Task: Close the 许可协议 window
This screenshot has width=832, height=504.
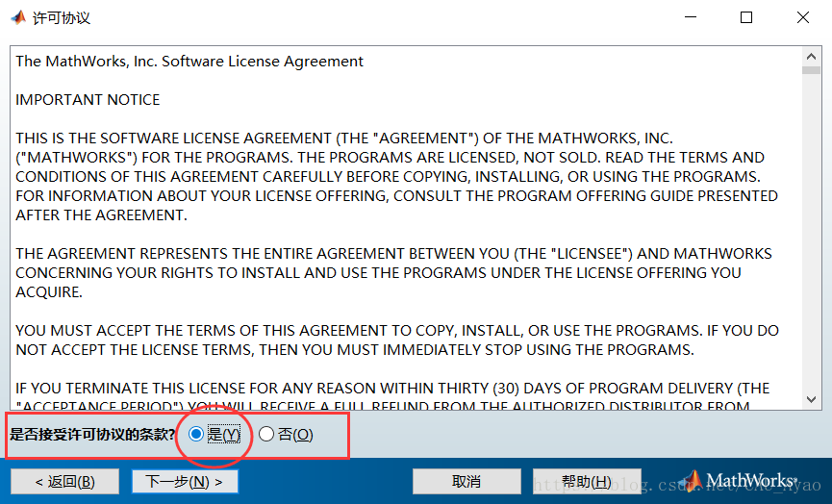Action: click(803, 17)
